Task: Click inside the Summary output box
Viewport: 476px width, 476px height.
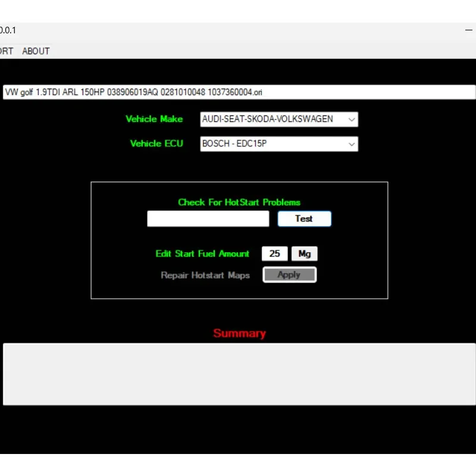Action: 239,374
